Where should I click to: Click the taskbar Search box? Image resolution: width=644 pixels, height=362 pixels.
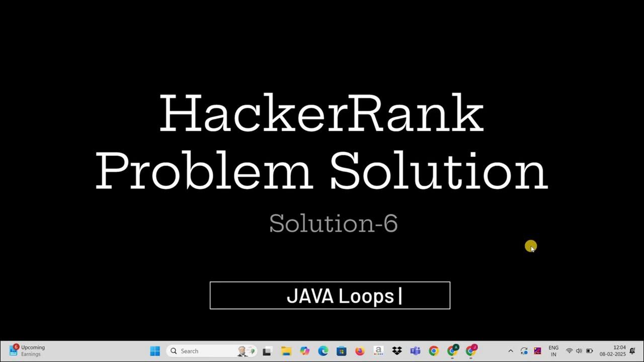pyautogui.click(x=212, y=351)
